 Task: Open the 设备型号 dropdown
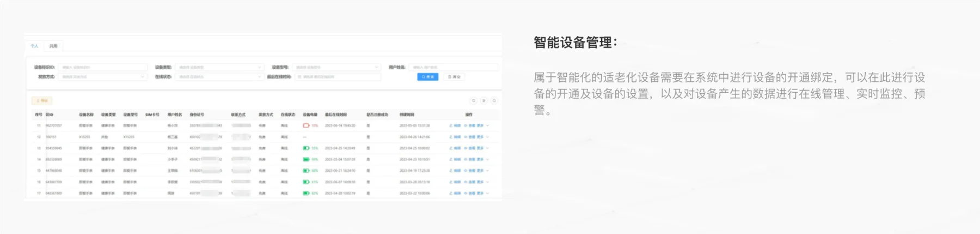point(336,67)
